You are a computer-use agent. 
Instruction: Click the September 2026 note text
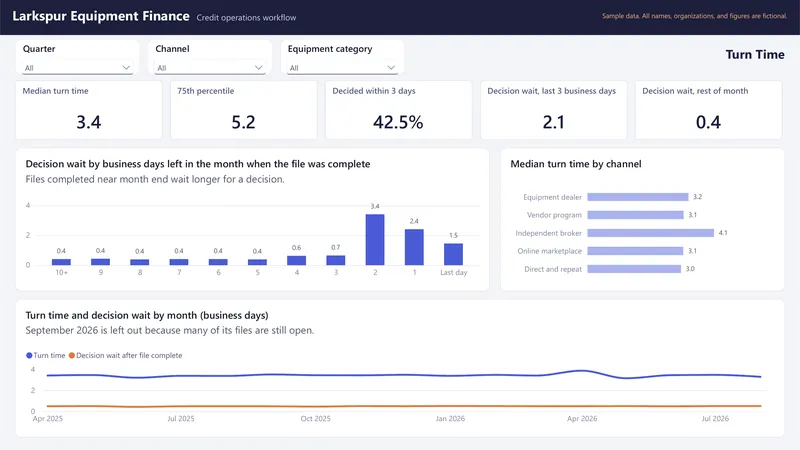[x=169, y=330]
